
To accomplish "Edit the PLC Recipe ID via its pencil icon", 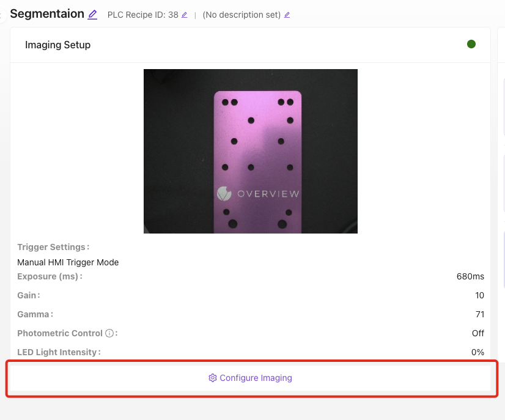I will (x=185, y=15).
